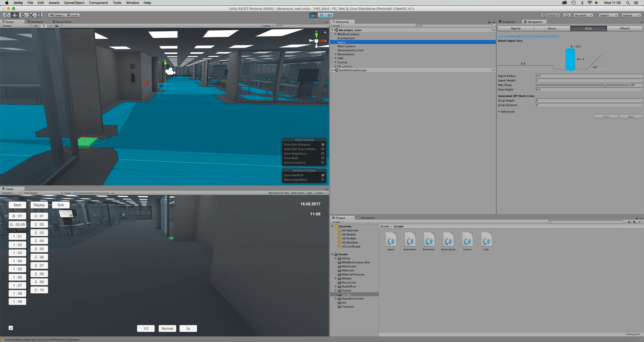Select the Move tool in the toolbar
644x342 pixels.
(x=14, y=15)
